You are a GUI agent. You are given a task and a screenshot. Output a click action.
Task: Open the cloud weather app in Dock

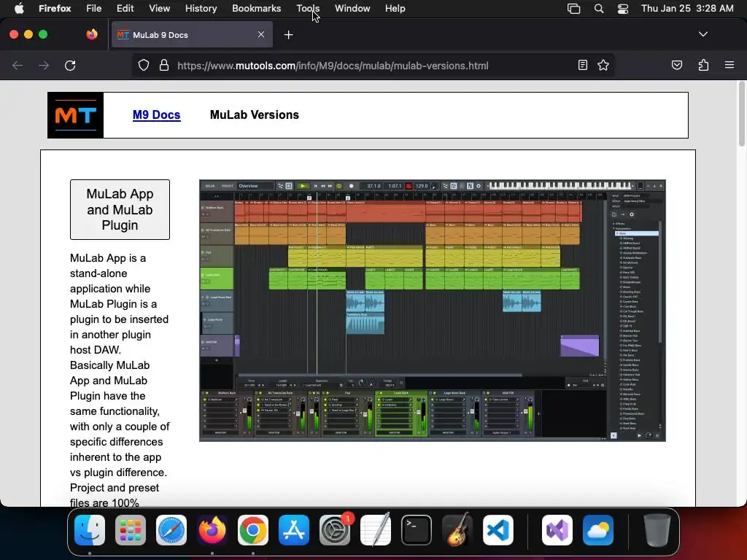[x=598, y=530]
